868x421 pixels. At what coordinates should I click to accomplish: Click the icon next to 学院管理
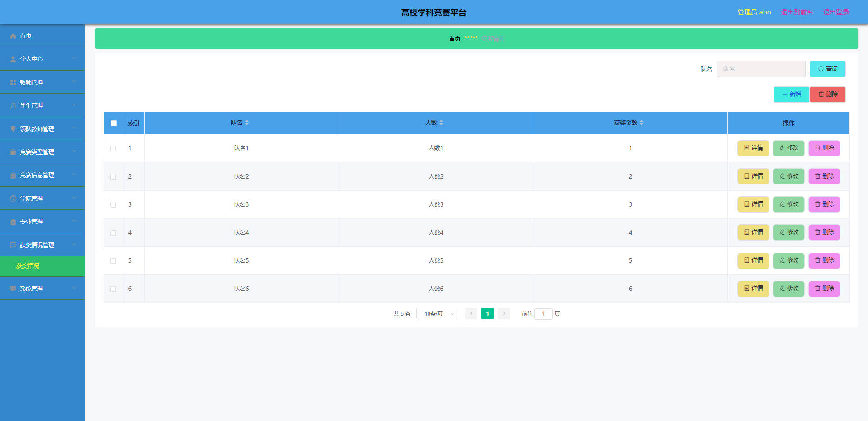point(13,199)
